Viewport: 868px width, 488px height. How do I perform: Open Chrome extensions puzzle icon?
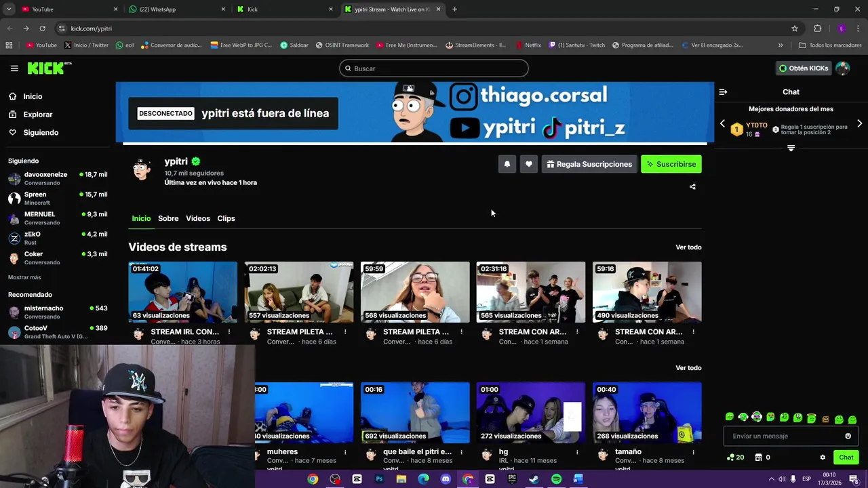817,28
